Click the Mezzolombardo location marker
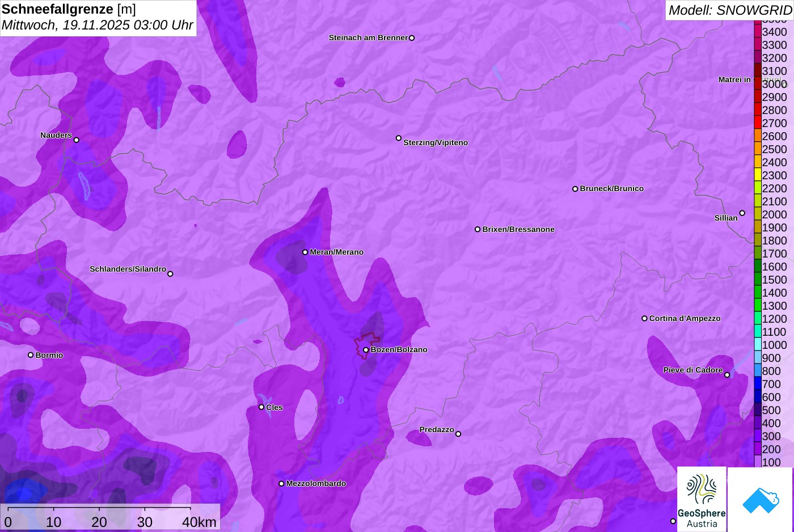This screenshot has height=532, width=794. tap(281, 484)
